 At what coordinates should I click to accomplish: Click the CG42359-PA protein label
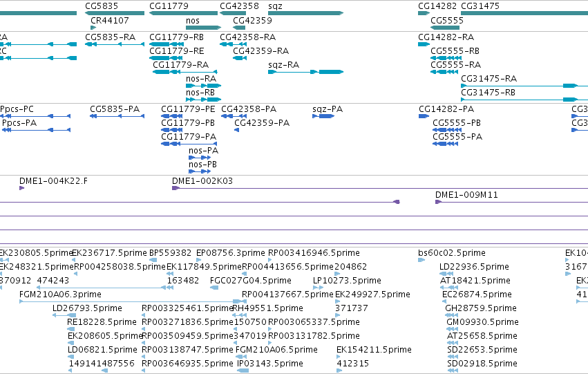coord(262,123)
